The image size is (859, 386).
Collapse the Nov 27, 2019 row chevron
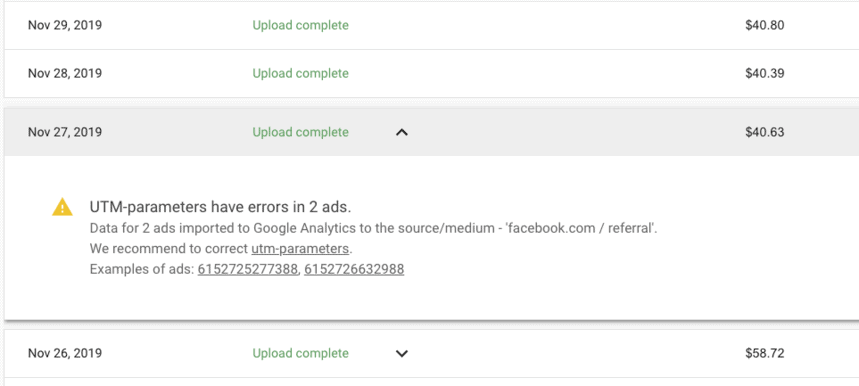click(x=402, y=132)
